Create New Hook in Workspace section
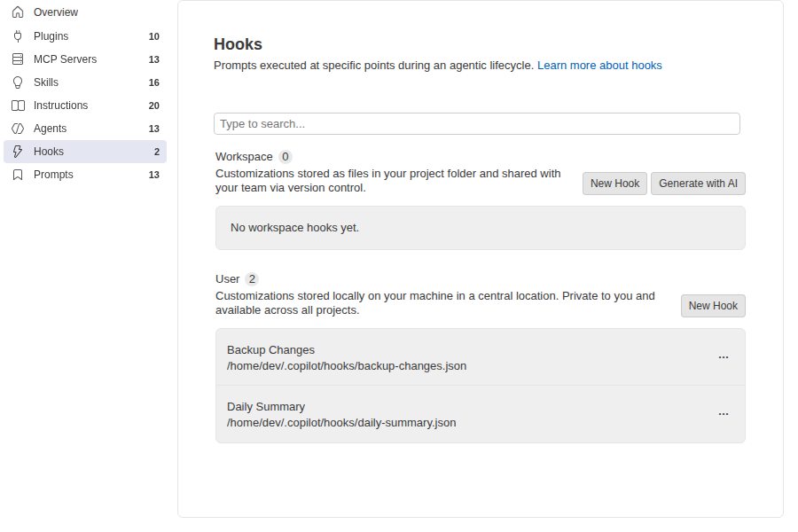 pos(614,184)
